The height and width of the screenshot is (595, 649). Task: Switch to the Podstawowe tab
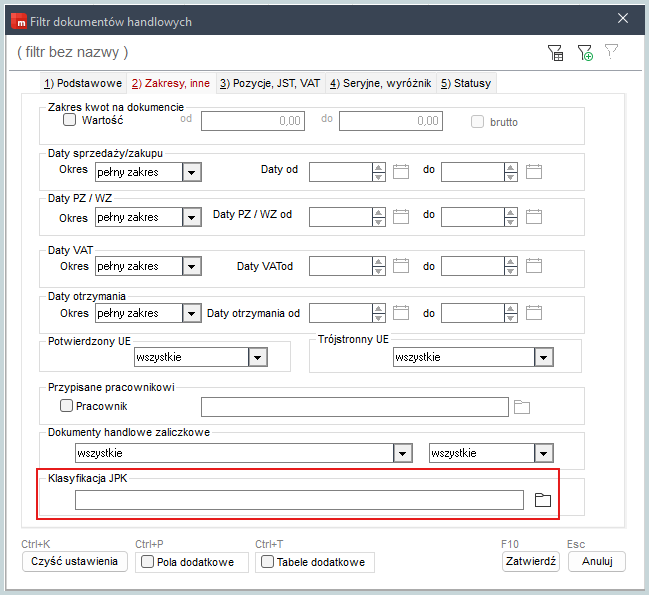[x=83, y=83]
